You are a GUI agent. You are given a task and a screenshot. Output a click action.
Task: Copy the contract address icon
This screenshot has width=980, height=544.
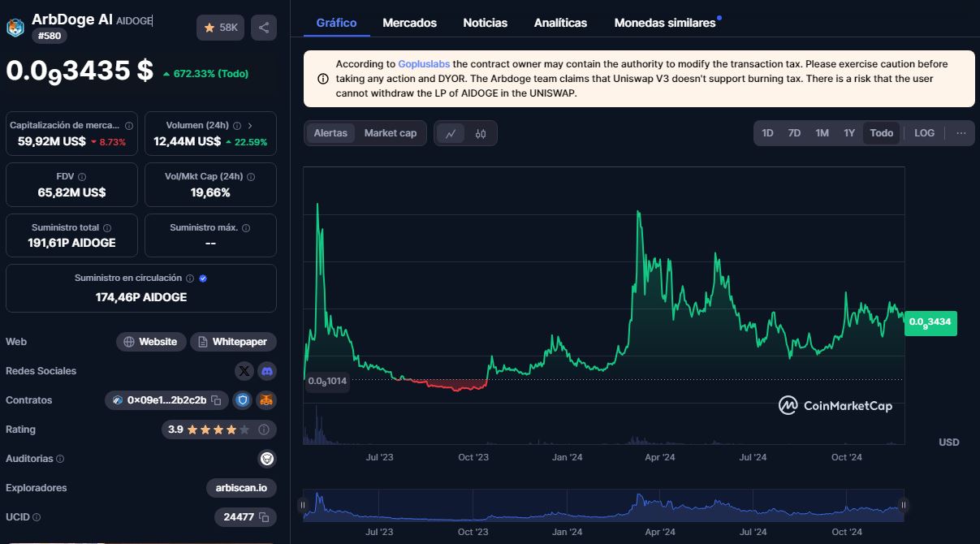point(216,400)
